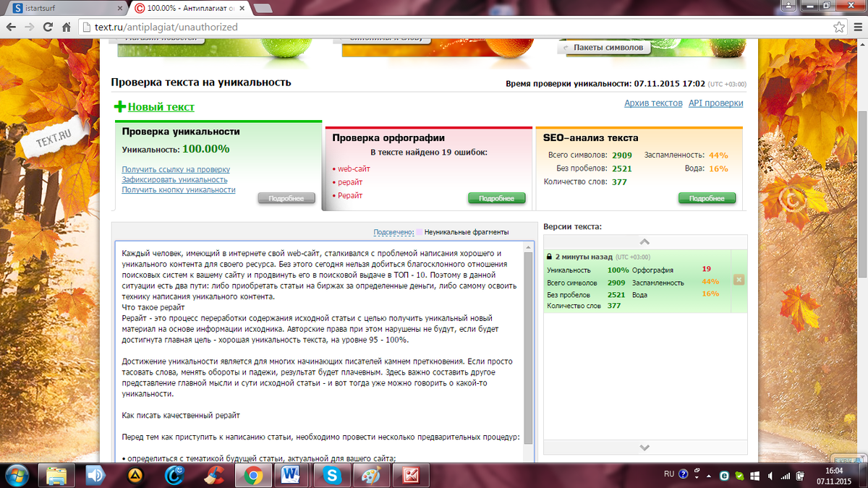Click the text scrollbar in the article box
Viewport: 868px width, 488px height.
(x=529, y=347)
